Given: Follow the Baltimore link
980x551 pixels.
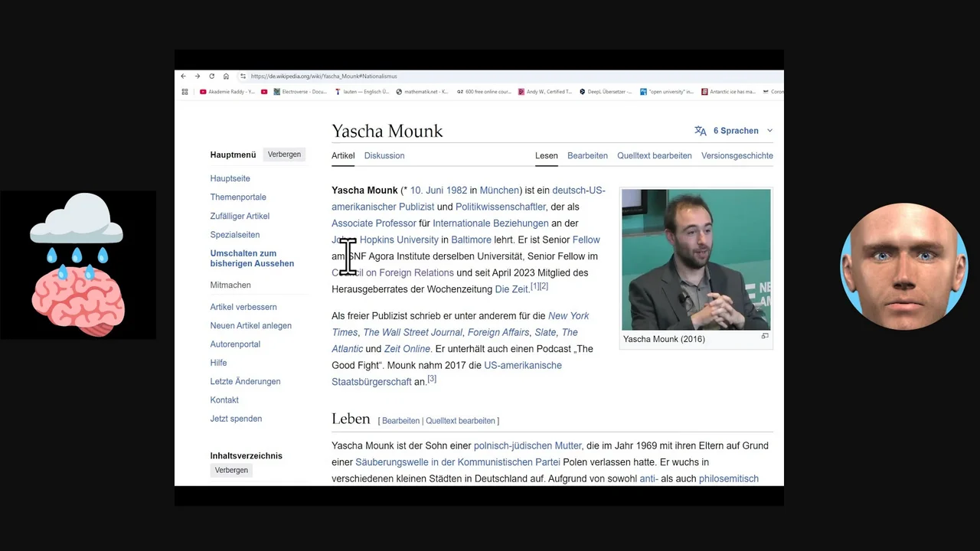Looking at the screenshot, I should [x=471, y=240].
